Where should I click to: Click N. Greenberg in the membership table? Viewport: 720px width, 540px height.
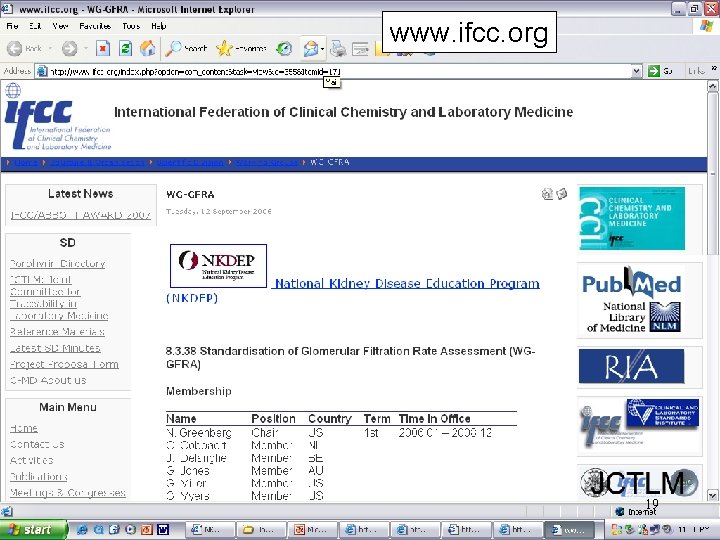199,433
